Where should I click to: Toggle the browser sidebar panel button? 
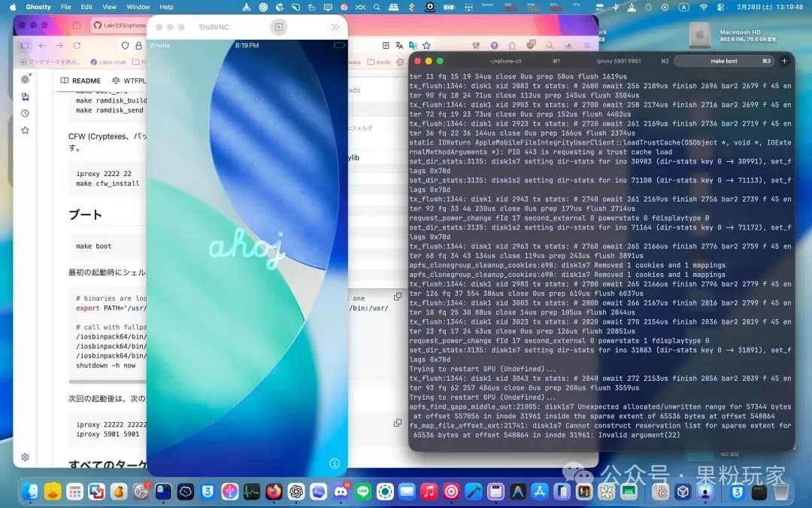click(24, 46)
